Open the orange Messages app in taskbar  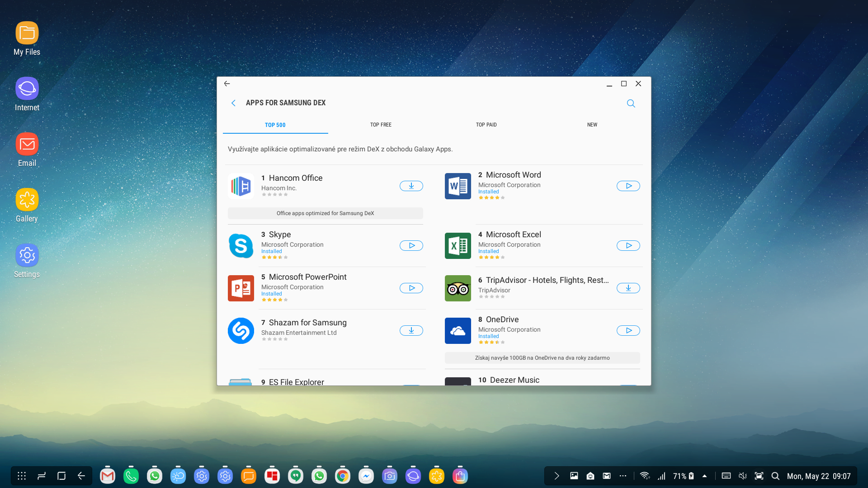[249, 476]
